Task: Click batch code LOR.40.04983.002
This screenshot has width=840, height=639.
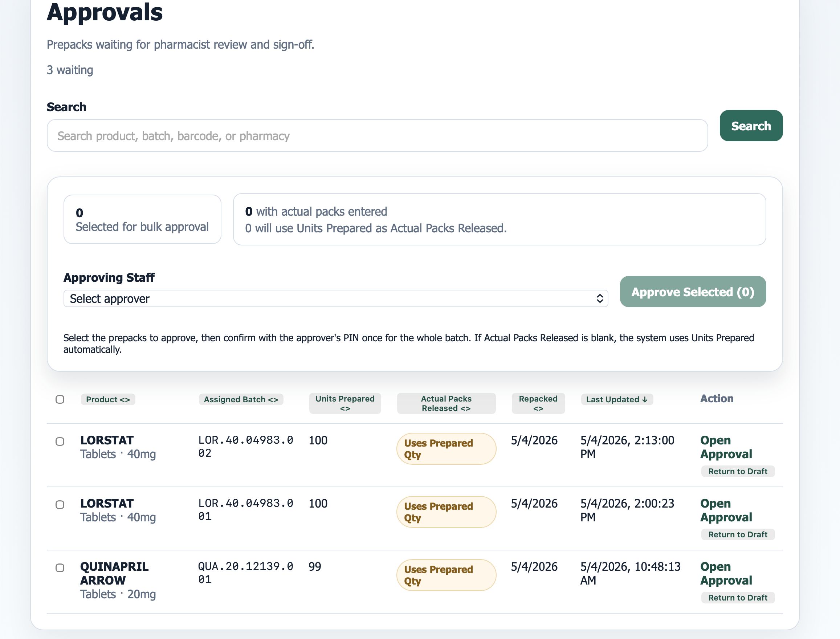Action: (246, 447)
